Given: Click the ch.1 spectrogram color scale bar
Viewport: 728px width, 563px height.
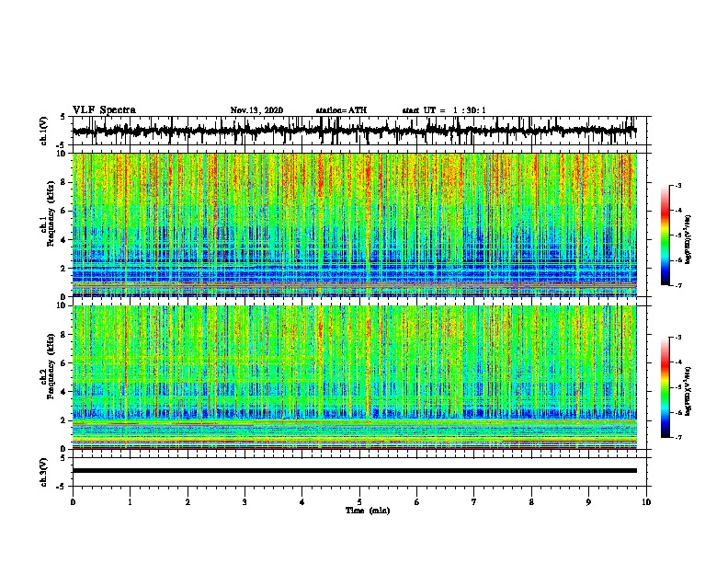Looking at the screenshot, I should (x=665, y=236).
